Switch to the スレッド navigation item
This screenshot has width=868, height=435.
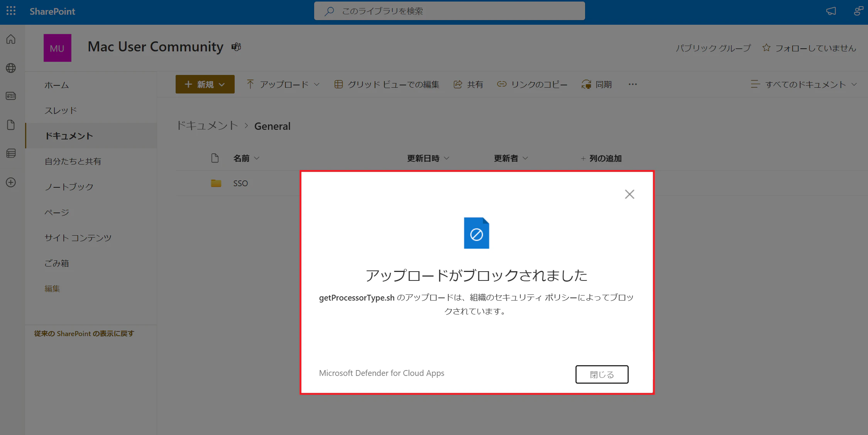61,110
